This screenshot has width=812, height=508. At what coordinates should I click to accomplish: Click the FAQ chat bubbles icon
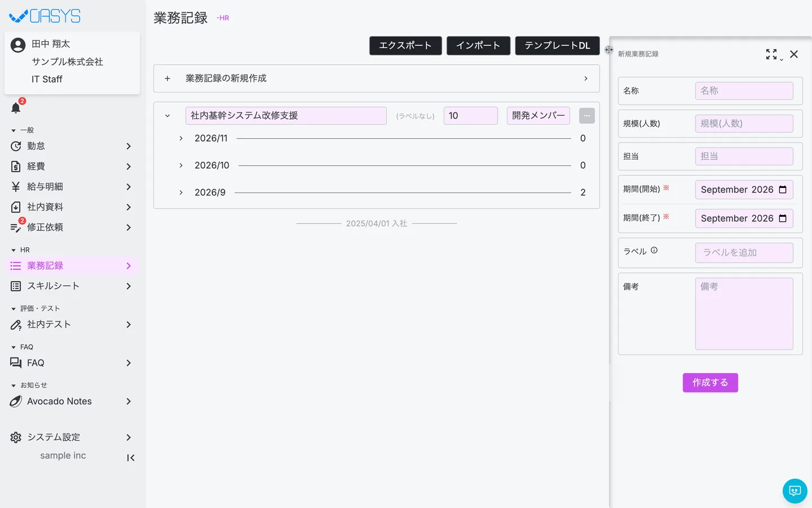pos(16,363)
